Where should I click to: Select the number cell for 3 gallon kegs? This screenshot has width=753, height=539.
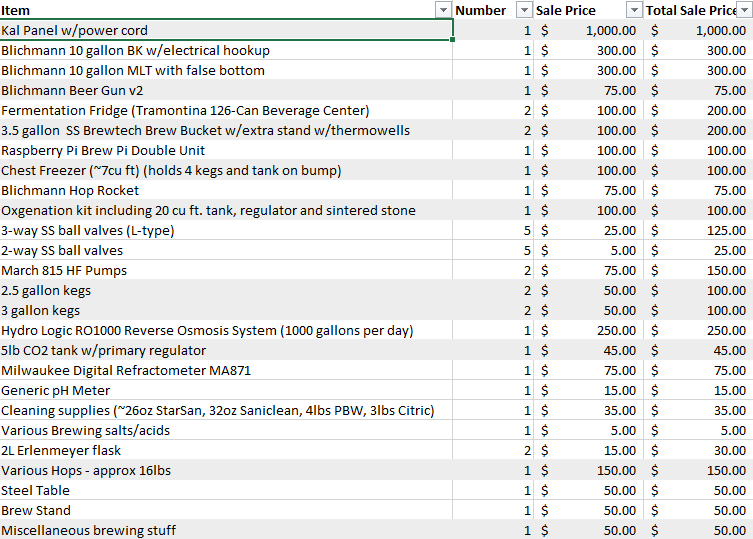click(x=493, y=310)
